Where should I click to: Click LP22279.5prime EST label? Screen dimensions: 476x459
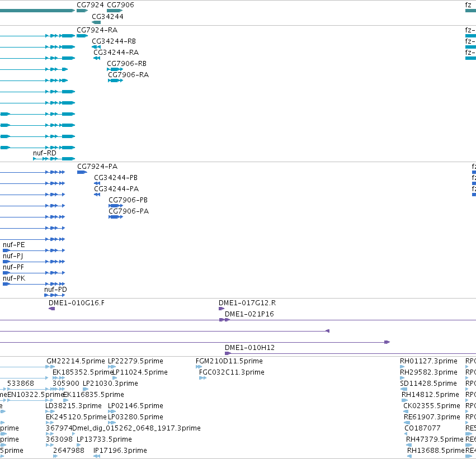coord(136,361)
